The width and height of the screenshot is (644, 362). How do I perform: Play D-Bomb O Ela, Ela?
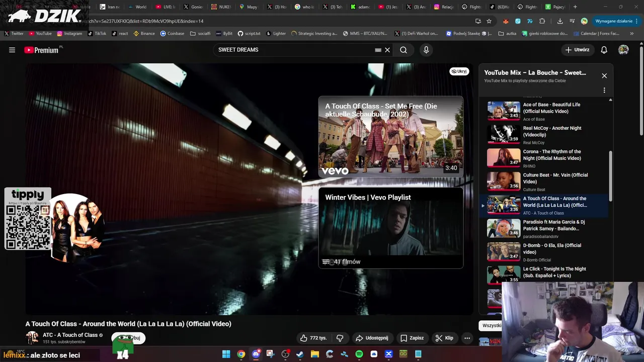pyautogui.click(x=543, y=252)
